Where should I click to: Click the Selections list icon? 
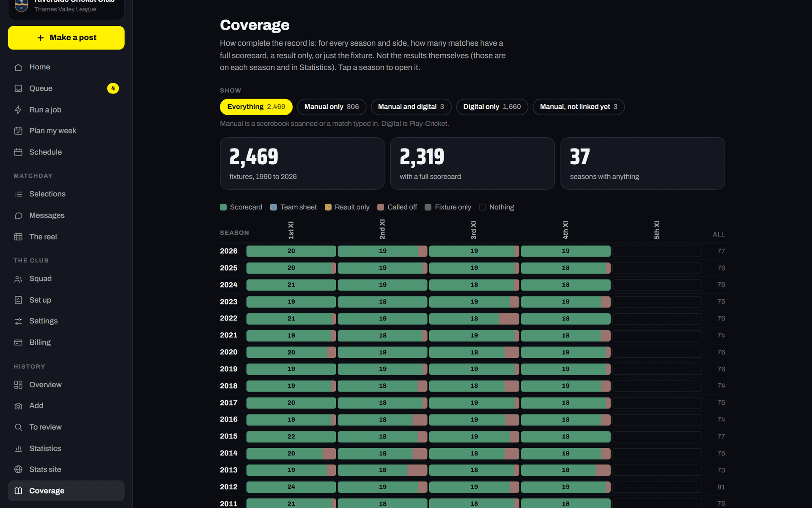coord(18,194)
